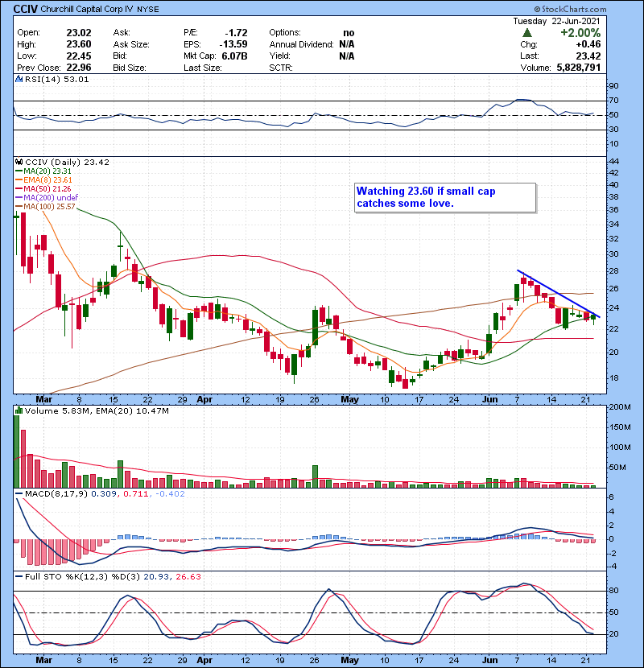Click the volume bars icon beside Volume label

[19, 411]
